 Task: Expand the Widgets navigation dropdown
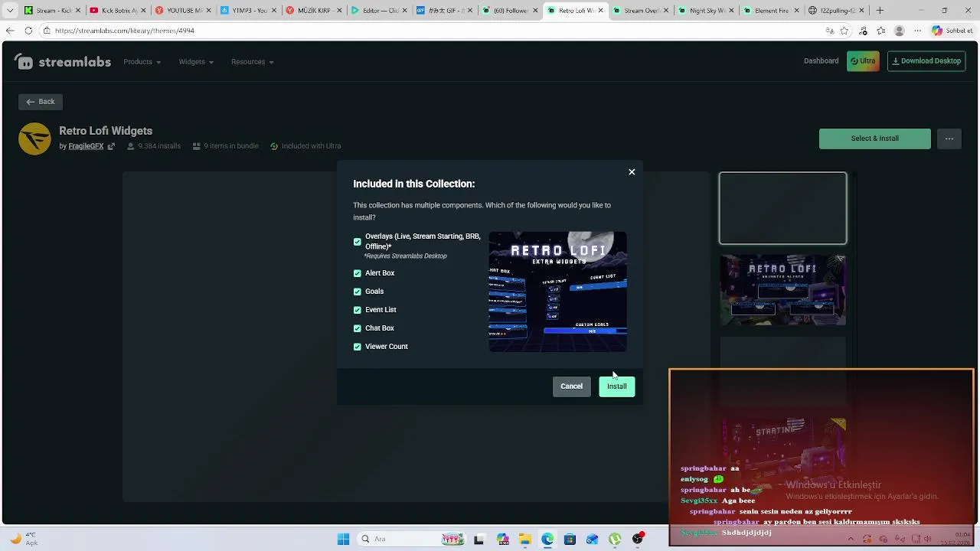196,62
